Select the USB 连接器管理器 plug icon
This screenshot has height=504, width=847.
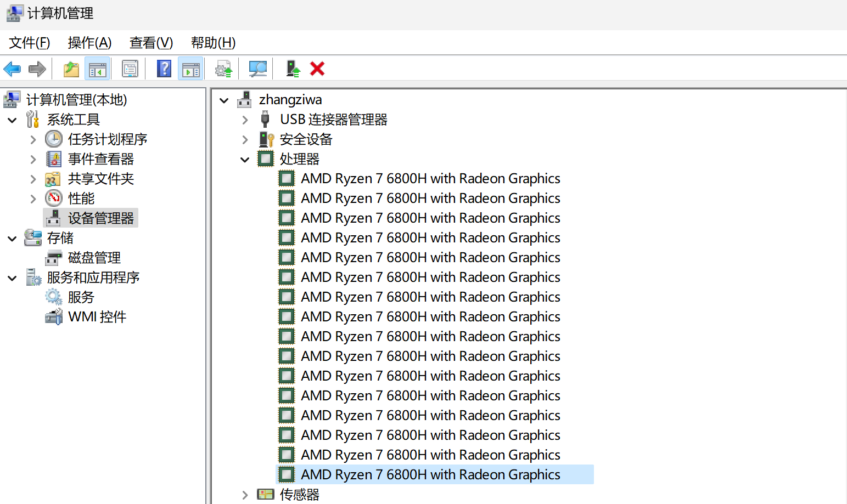pyautogui.click(x=265, y=120)
